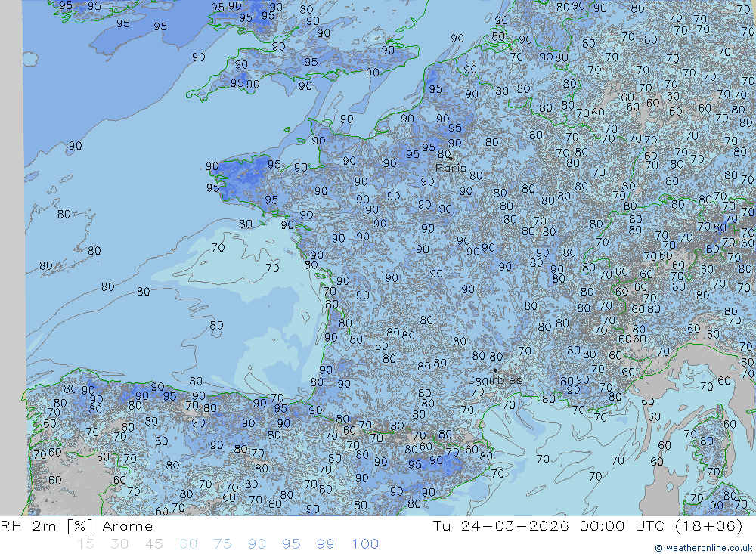Select the legend value 45

(x=153, y=544)
